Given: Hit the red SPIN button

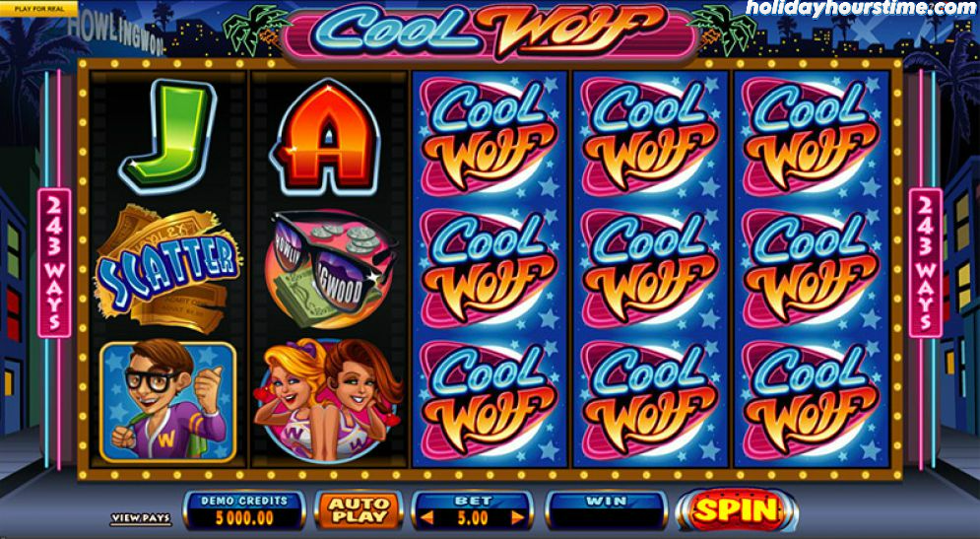Looking at the screenshot, I should click(x=737, y=510).
